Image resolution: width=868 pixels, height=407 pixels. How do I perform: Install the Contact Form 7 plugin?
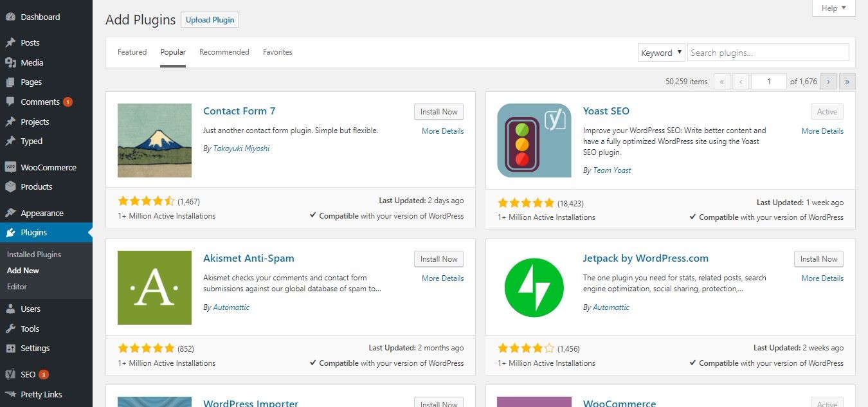[x=439, y=112]
